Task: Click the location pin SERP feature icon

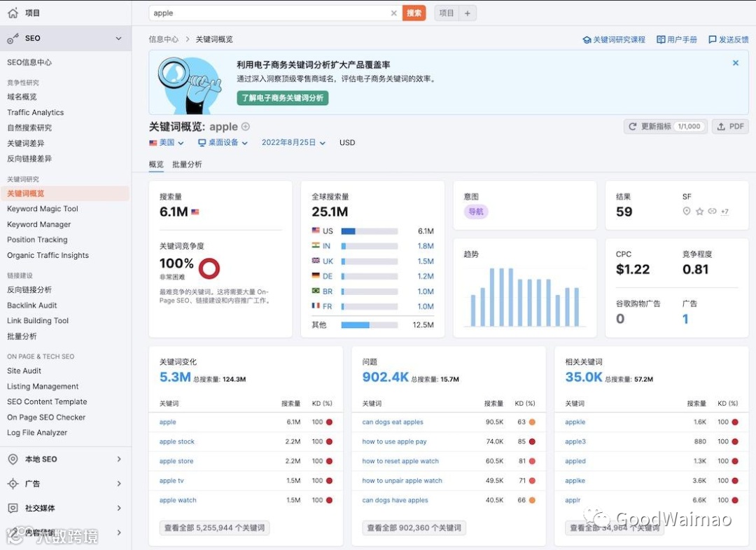Action: click(687, 212)
